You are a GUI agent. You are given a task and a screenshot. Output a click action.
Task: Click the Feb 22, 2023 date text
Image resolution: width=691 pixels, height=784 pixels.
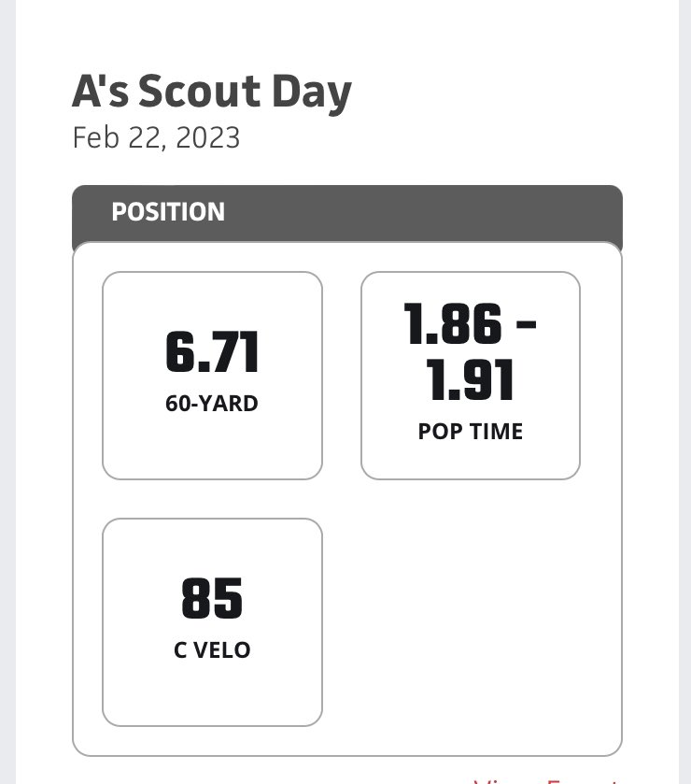(x=156, y=137)
